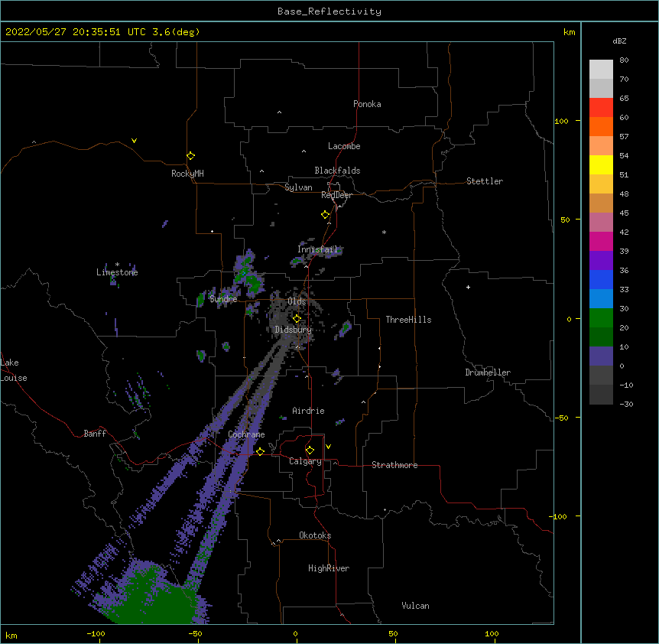The width and height of the screenshot is (659, 644).
Task: Select the bright yellow 54-51 dBZ swatch
Action: (x=601, y=164)
